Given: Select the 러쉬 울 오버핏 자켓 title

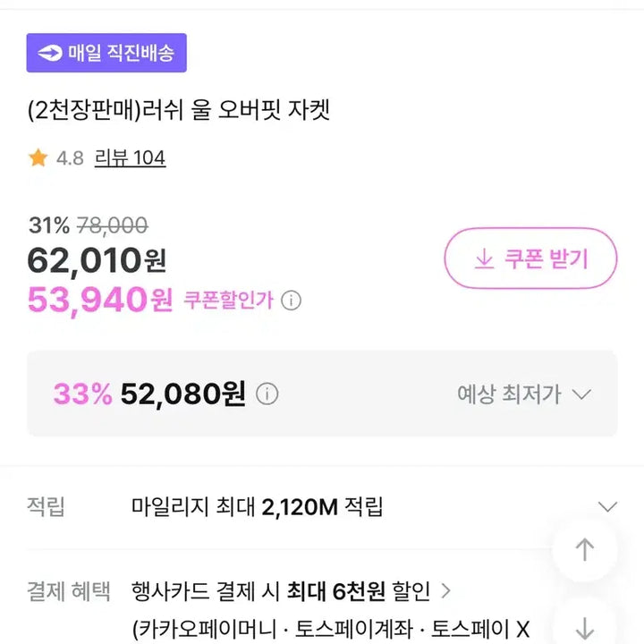Looking at the screenshot, I should [179, 111].
